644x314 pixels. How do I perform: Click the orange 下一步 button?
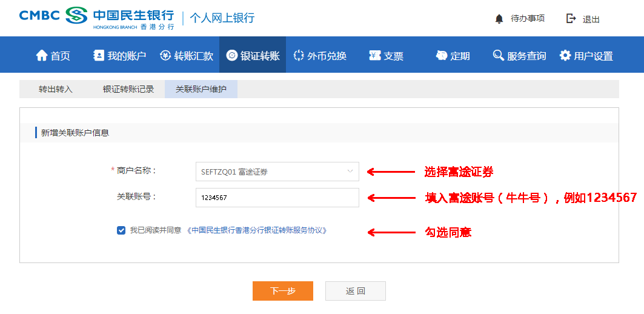click(x=282, y=291)
